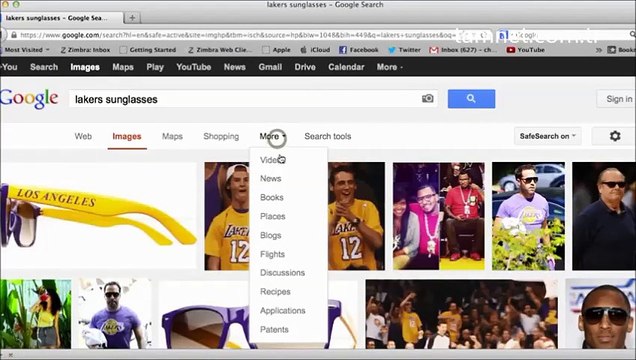Open yellow Los Angeles sunglasses image

(99, 216)
